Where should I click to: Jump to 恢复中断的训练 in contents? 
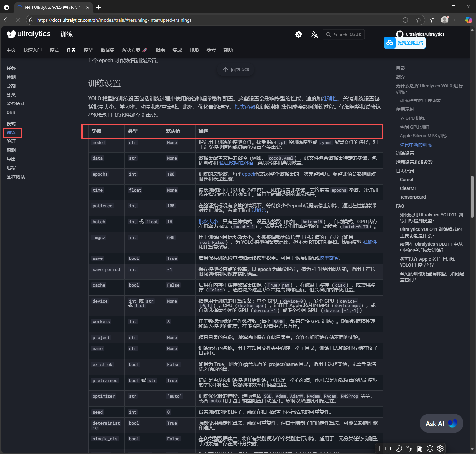416,145
